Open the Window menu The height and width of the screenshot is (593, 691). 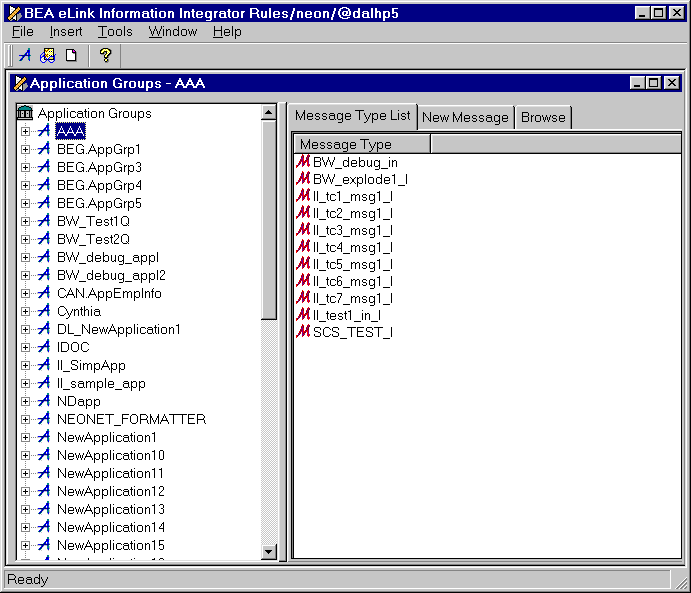coord(173,32)
